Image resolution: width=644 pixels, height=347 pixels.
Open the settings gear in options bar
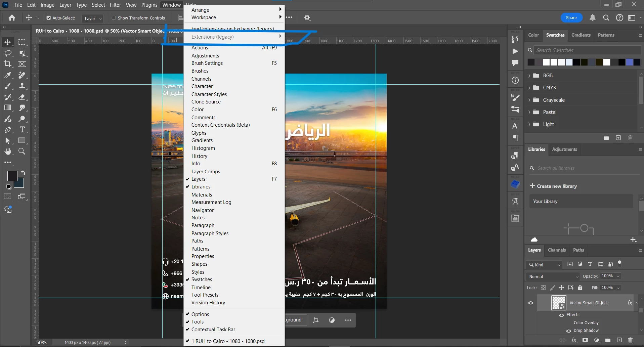tap(307, 18)
